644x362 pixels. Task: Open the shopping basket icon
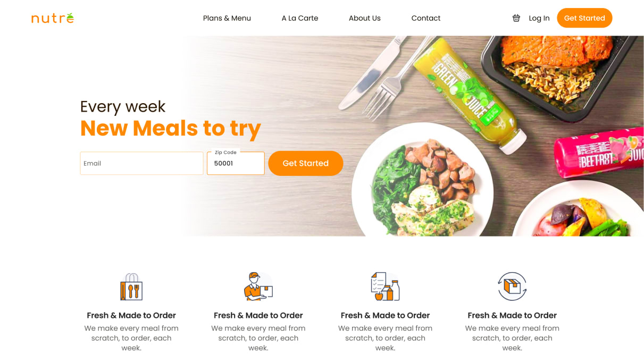point(516,18)
